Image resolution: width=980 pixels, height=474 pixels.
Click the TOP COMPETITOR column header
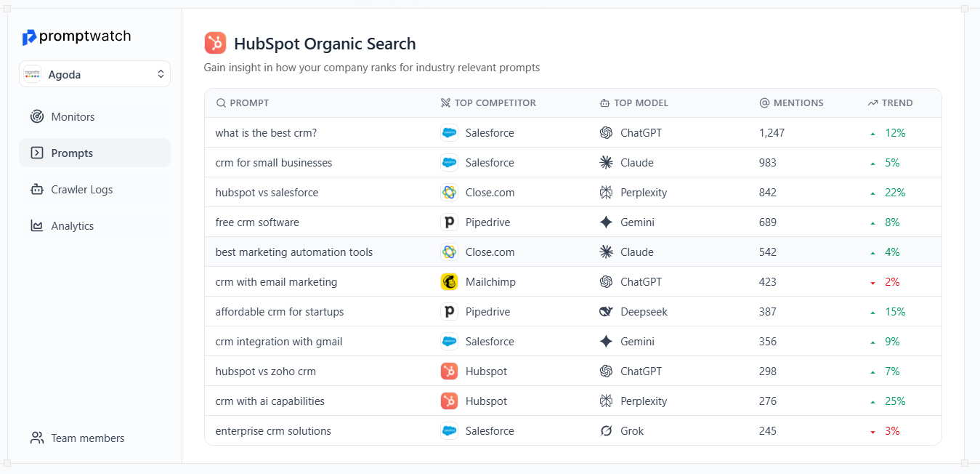(495, 103)
